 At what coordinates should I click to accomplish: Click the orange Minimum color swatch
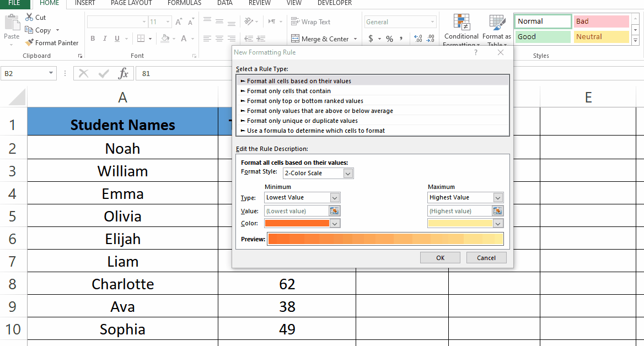point(298,223)
